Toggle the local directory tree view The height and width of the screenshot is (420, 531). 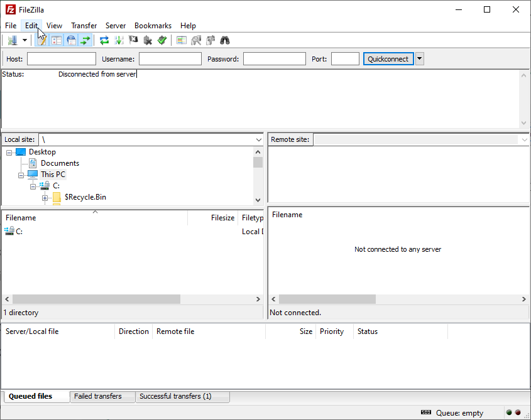coord(57,40)
